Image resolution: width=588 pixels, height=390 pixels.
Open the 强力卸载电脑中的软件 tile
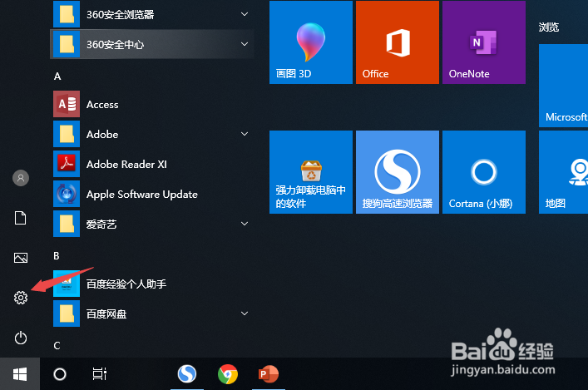tap(311, 172)
